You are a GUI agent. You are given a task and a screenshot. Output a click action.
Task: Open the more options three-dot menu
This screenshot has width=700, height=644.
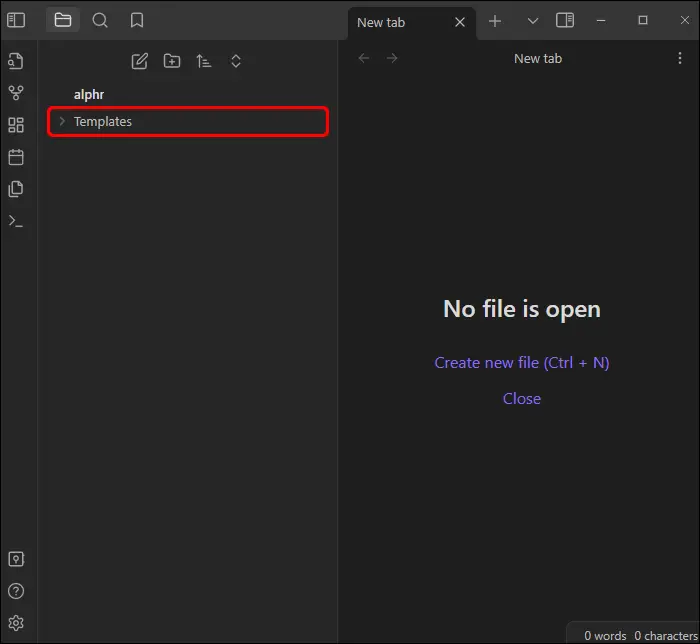coord(680,58)
